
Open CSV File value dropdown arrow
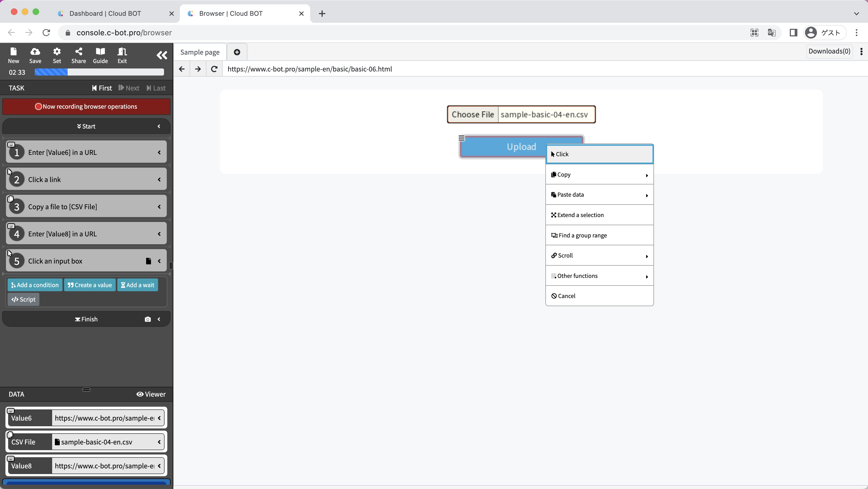click(159, 442)
